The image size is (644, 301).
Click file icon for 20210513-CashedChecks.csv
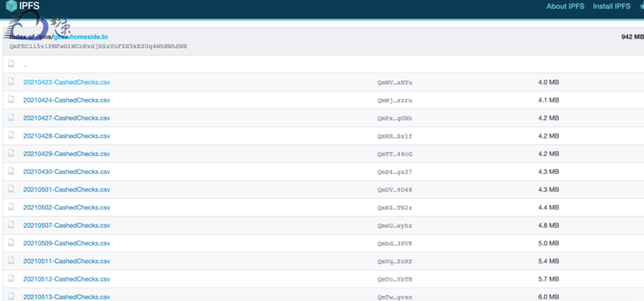tap(11, 296)
